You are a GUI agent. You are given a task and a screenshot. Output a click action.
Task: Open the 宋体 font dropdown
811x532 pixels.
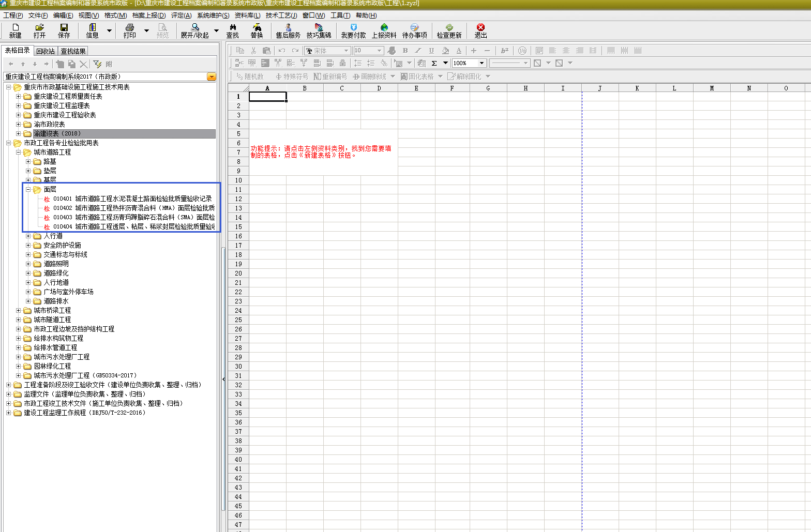pyautogui.click(x=347, y=51)
